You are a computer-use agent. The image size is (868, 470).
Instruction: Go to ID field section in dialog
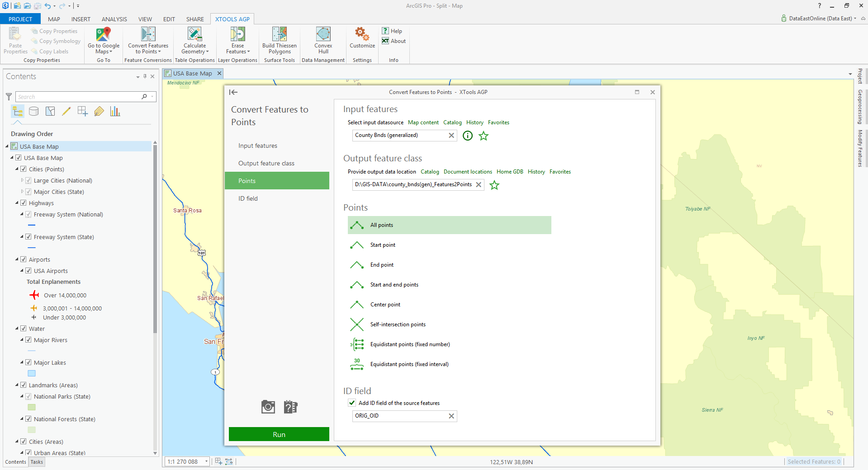point(277,198)
